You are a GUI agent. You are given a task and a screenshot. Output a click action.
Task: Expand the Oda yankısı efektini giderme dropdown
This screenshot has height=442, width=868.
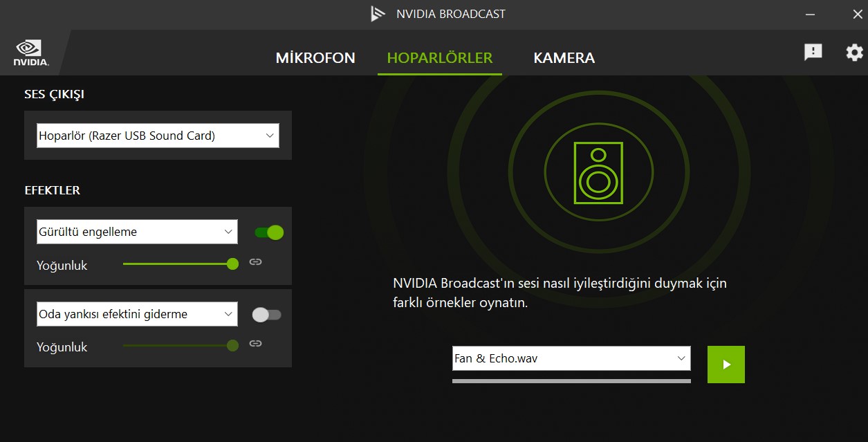[x=137, y=314]
